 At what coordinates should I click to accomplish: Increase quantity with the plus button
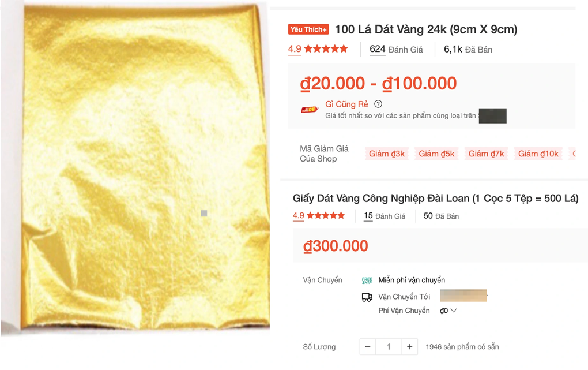click(409, 347)
